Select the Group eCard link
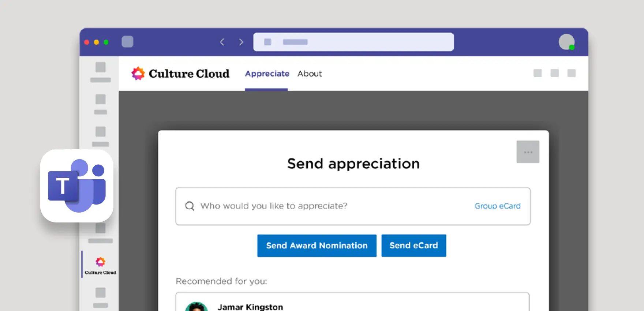 tap(497, 206)
